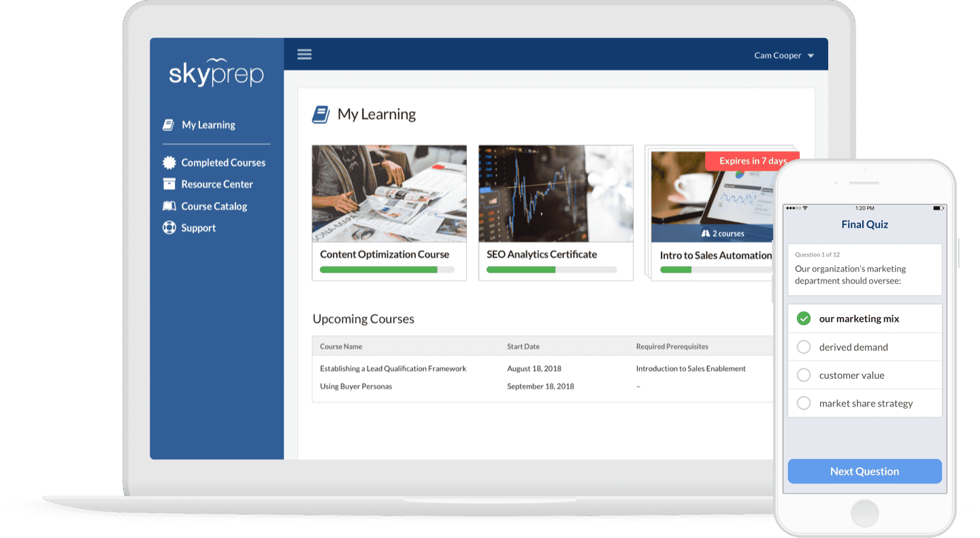Open the hamburger menu icon
The image size is (980, 538).
304,54
